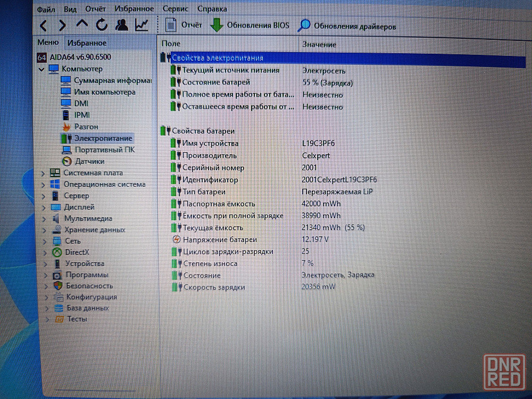The width and height of the screenshot is (532, 399).
Task: Expand the Программы node
Action: point(45,275)
